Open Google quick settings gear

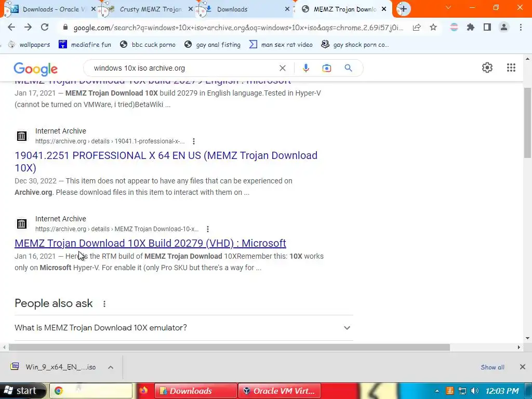coord(487,68)
